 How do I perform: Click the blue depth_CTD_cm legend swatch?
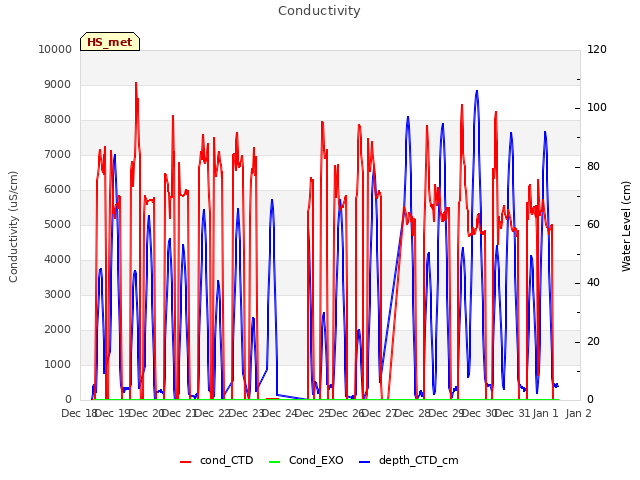coord(364,462)
